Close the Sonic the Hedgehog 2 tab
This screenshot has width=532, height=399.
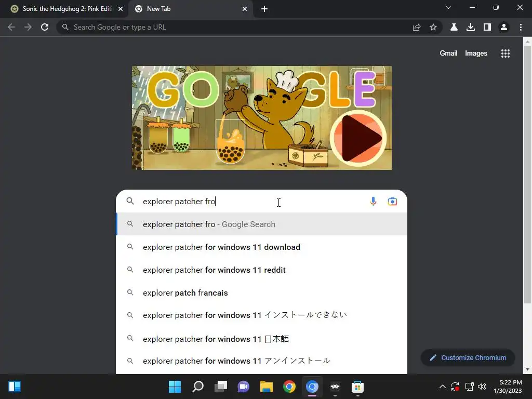tap(121, 9)
